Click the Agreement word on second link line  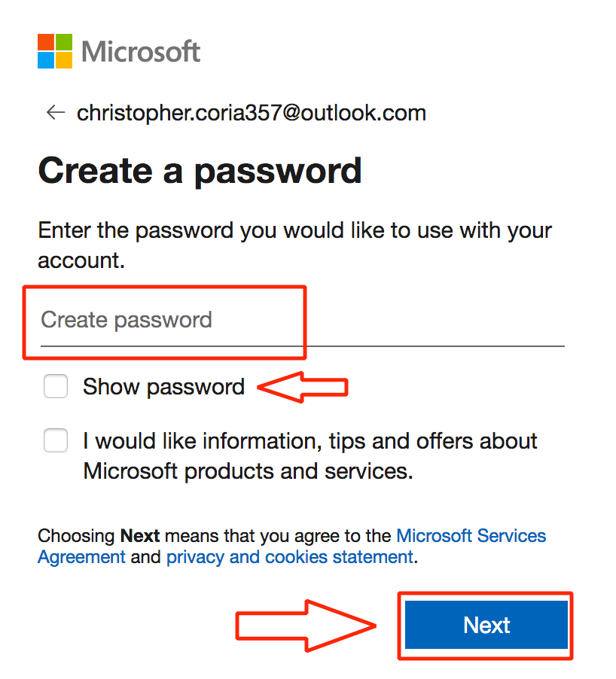point(81,557)
